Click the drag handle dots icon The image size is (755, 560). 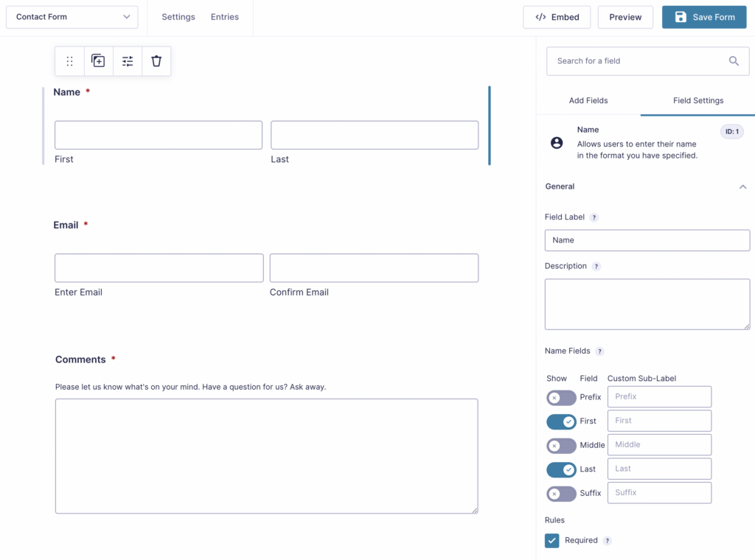tap(69, 61)
